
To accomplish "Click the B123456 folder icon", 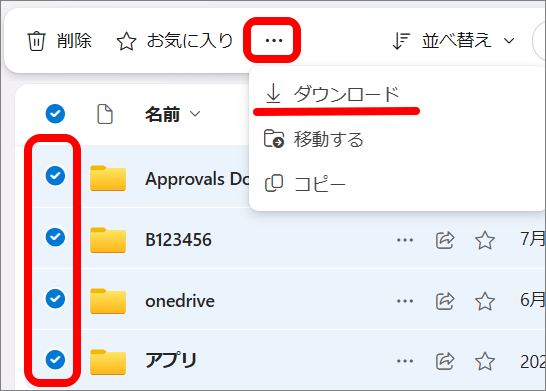I will point(108,240).
